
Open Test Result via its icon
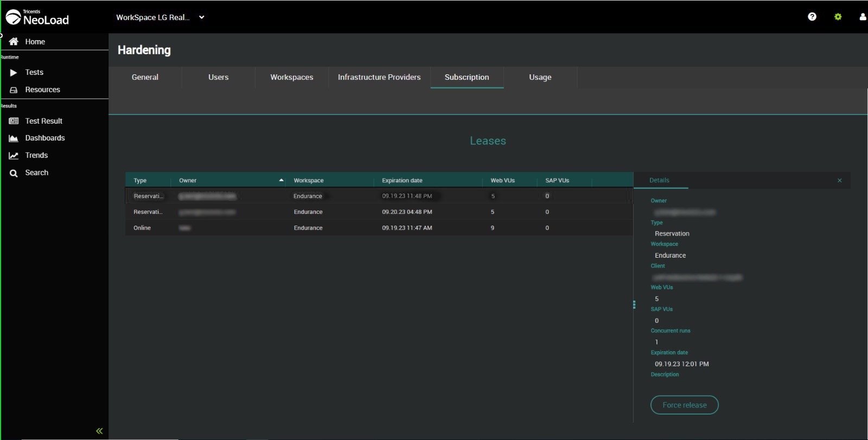(x=14, y=121)
